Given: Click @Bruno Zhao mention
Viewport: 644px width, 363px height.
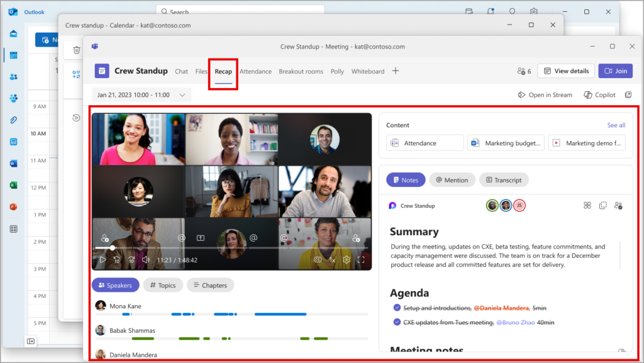Looking at the screenshot, I should (516, 322).
